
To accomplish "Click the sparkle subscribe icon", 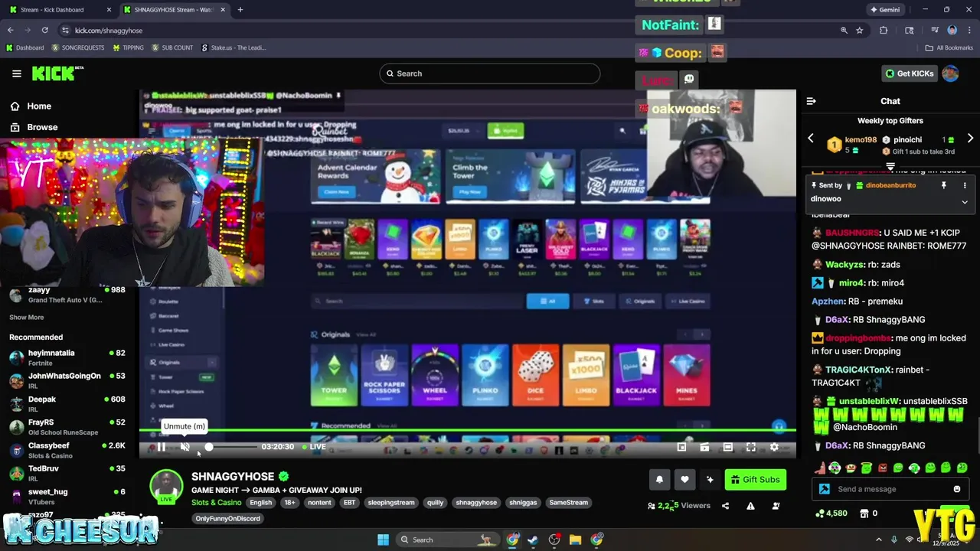I will point(710,480).
